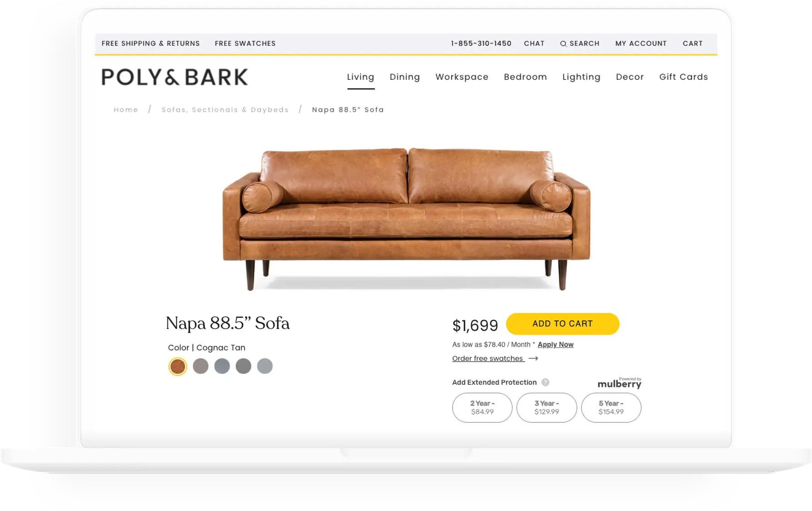Click the Extended Protection help question icon
The image size is (812, 511).
(545, 382)
